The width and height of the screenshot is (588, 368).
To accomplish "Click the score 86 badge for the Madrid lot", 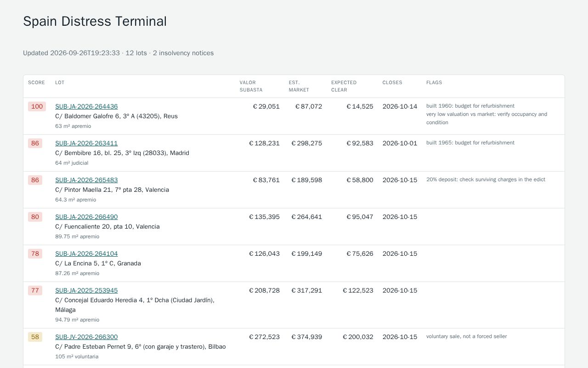I will click(35, 144).
